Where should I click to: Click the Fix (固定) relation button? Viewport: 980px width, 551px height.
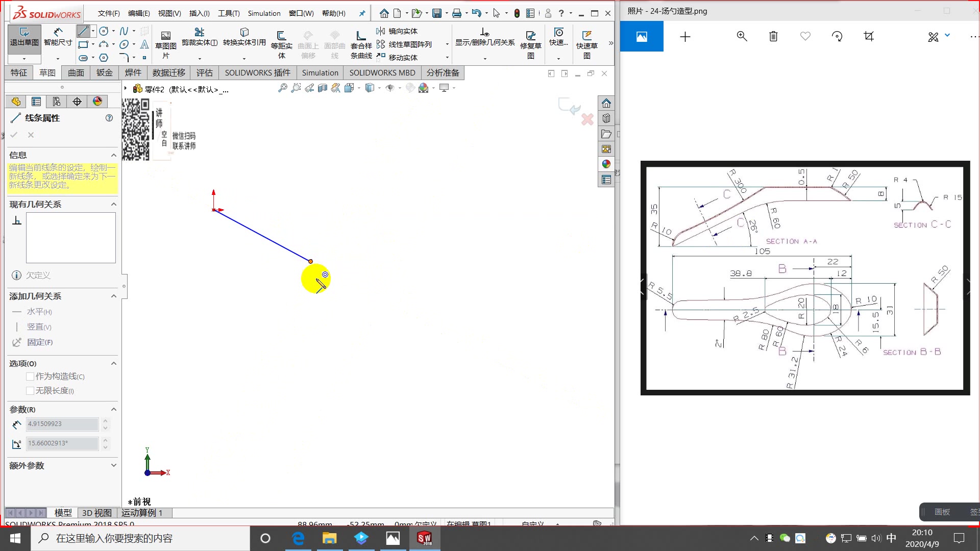click(x=39, y=342)
